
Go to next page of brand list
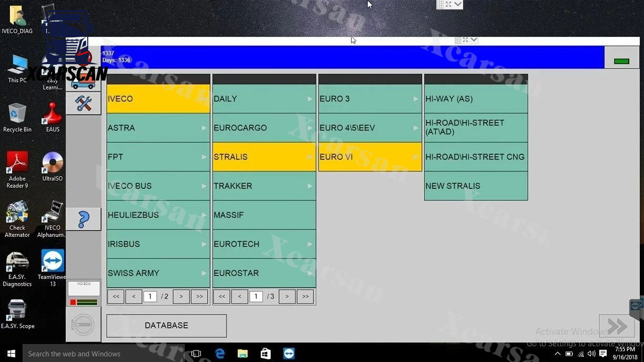181,297
